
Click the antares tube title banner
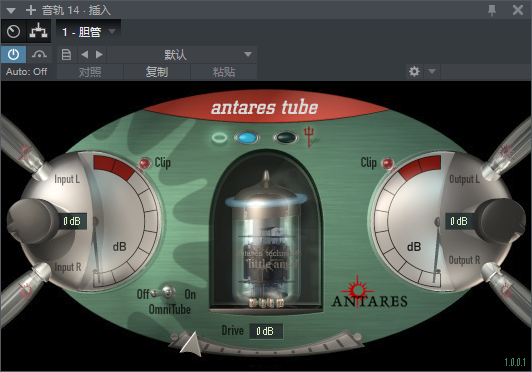(265, 107)
